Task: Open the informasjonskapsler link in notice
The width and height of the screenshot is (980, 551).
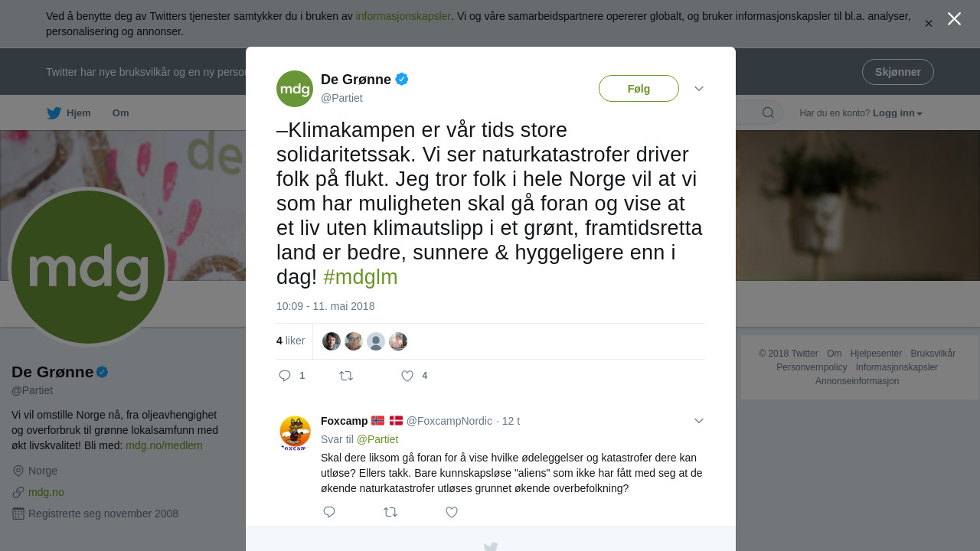Action: coord(403,16)
